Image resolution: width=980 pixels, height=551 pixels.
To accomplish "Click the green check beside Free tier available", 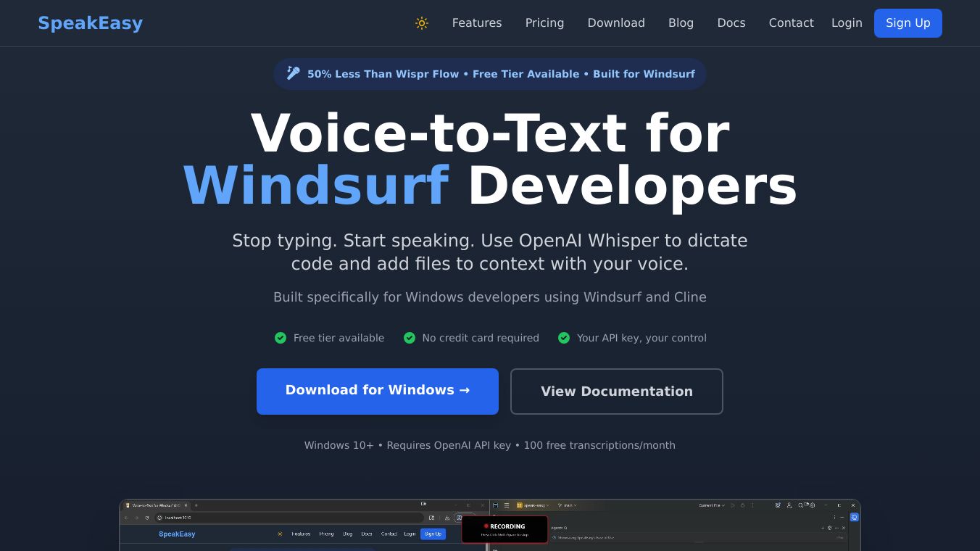I will coord(281,338).
